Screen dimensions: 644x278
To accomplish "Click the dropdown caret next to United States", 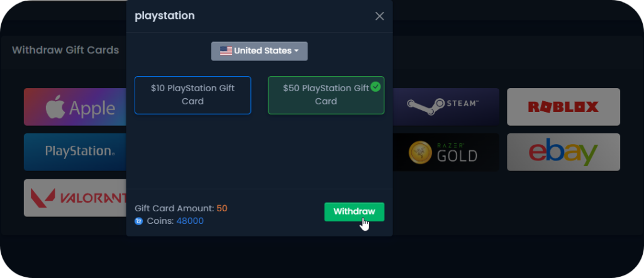I will tap(296, 51).
